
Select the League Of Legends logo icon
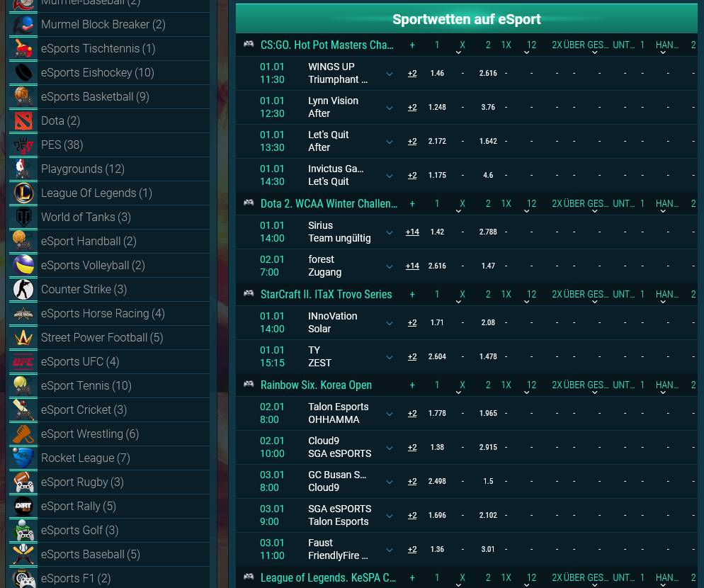pyautogui.click(x=23, y=193)
